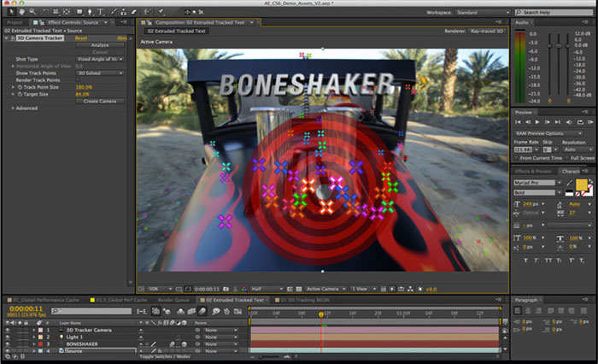Select the Rectangle shape tool
The height and width of the screenshot is (364, 598).
tap(79, 12)
